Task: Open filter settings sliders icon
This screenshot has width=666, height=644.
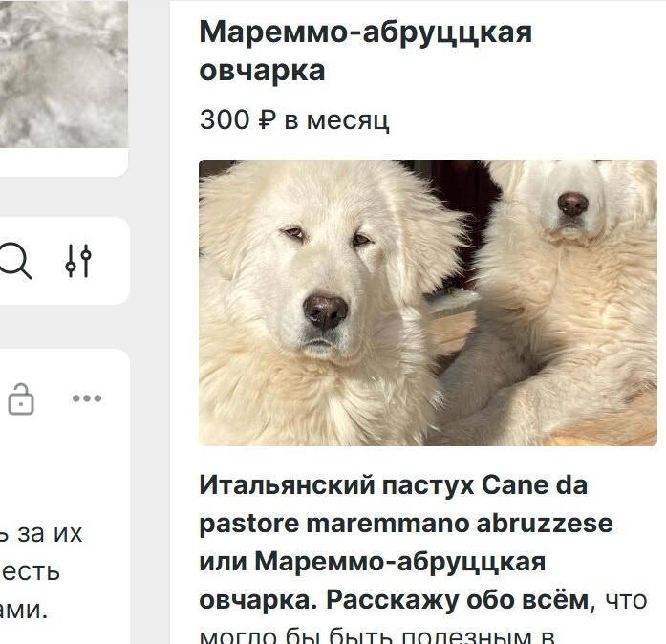Action: pos(78,261)
